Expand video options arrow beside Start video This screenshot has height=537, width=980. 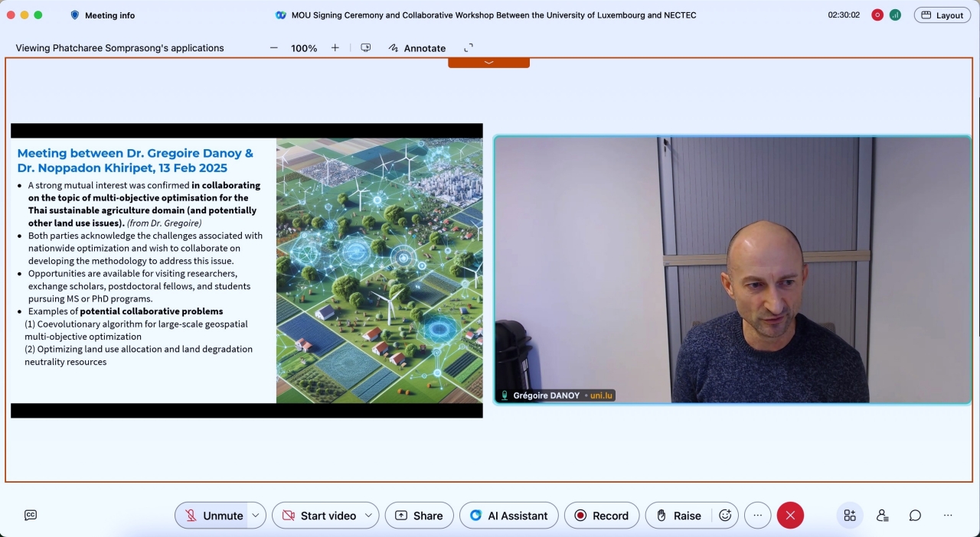368,516
